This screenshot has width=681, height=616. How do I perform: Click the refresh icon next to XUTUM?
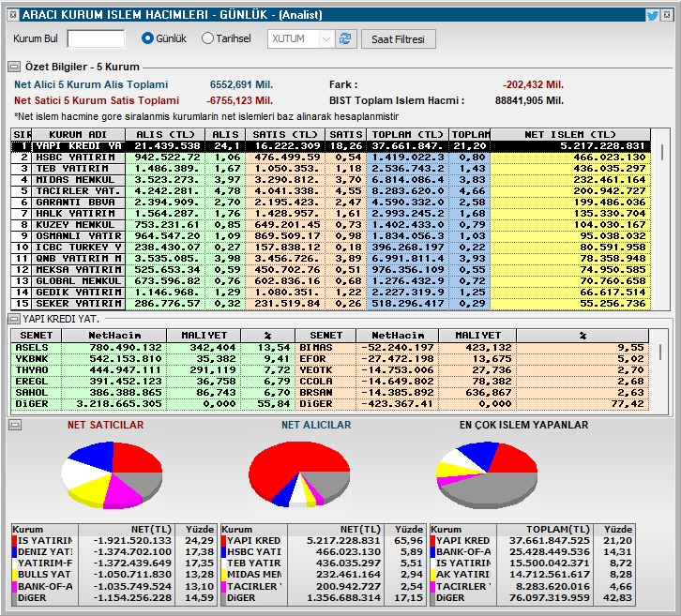[345, 39]
